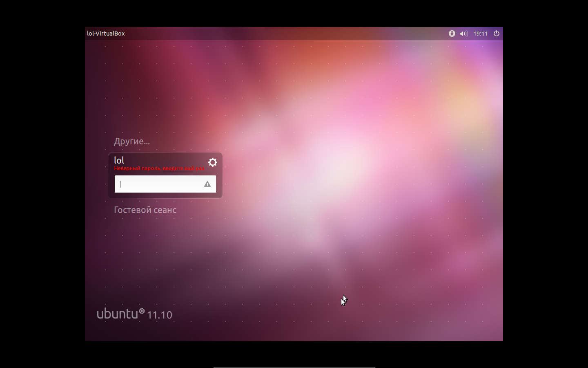Click the warning triangle in password field
588x368 pixels.
[x=207, y=184]
